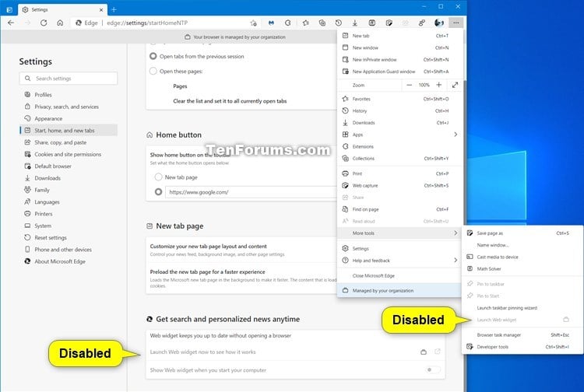Open the vertical tabs icon in the title bar
Image resolution: width=584 pixels, height=392 pixels.
9,9
